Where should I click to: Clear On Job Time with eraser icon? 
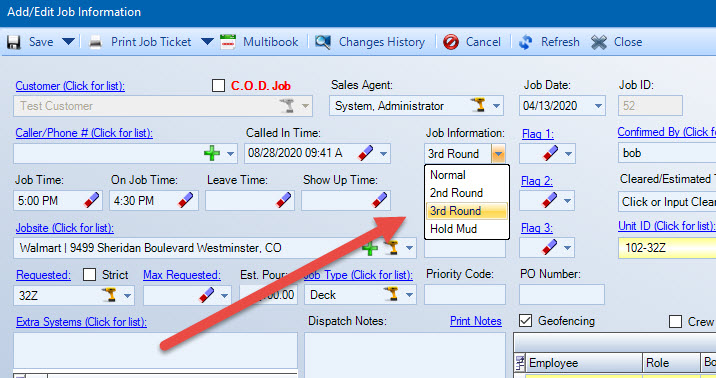click(186, 200)
